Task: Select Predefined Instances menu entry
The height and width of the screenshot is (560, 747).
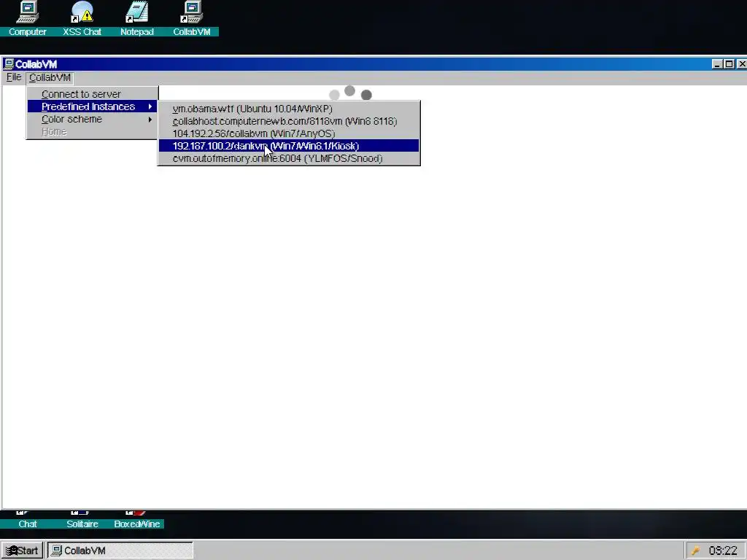Action: tap(93, 106)
